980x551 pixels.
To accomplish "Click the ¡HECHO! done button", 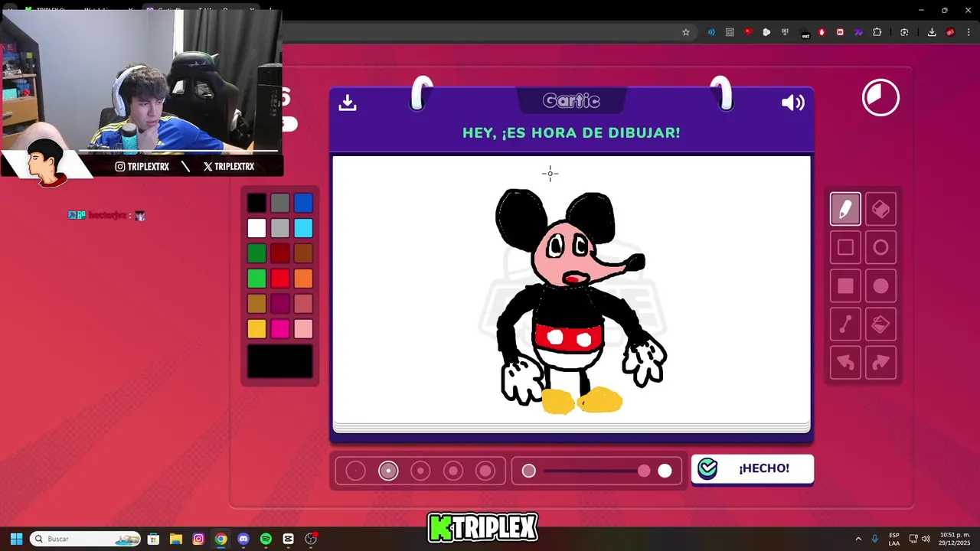I will (753, 469).
